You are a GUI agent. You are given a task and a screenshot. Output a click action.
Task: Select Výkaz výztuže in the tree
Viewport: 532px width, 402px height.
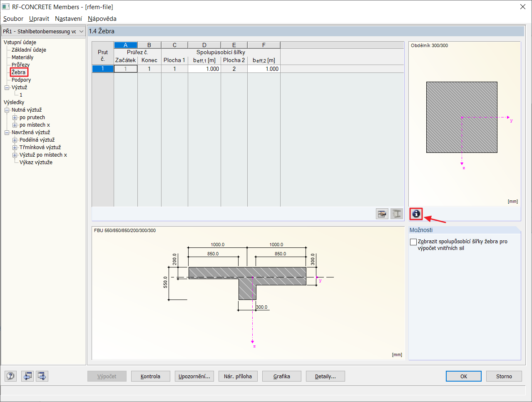36,162
